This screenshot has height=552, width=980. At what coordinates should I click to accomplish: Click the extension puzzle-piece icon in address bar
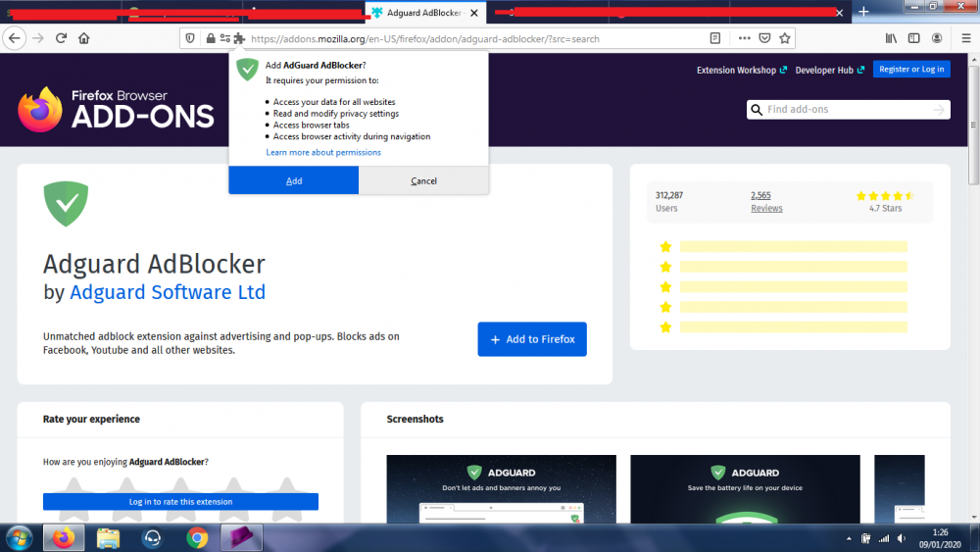pos(239,39)
